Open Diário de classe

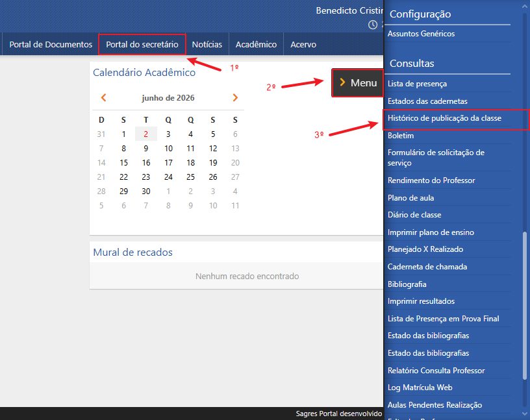[414, 215]
